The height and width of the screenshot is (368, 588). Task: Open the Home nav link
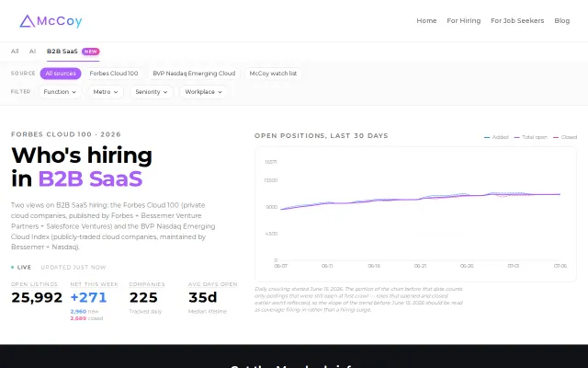point(426,20)
